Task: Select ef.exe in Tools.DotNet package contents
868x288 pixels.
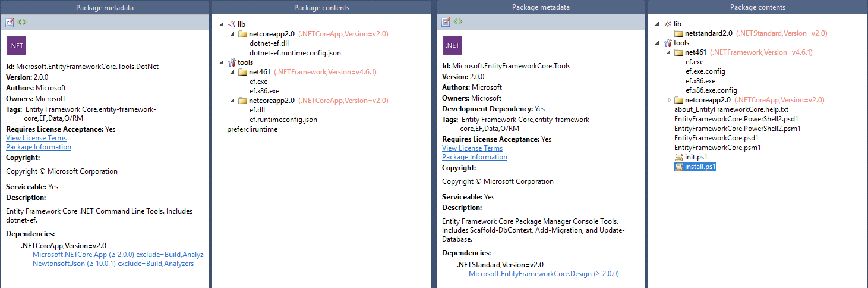Action: coord(258,81)
